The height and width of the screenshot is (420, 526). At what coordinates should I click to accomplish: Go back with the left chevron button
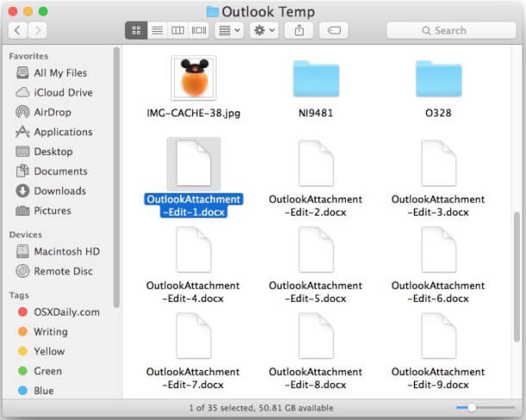pyautogui.click(x=18, y=30)
